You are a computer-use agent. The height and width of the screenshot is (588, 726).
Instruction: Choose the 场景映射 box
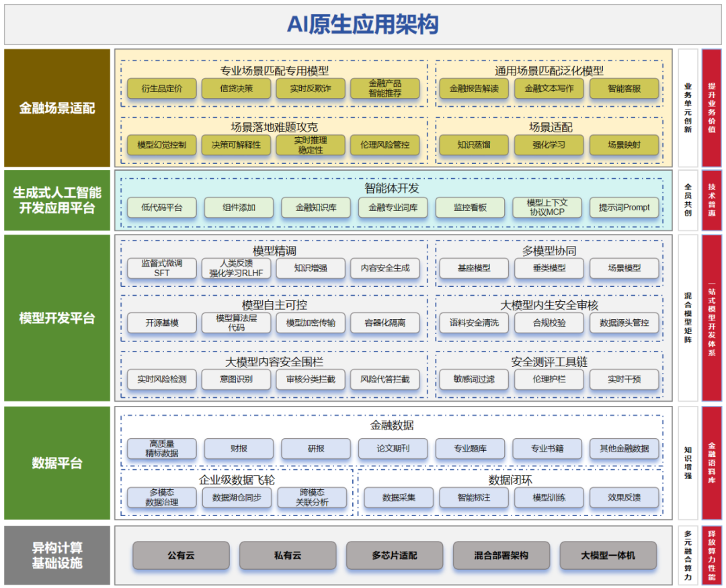tap(624, 145)
